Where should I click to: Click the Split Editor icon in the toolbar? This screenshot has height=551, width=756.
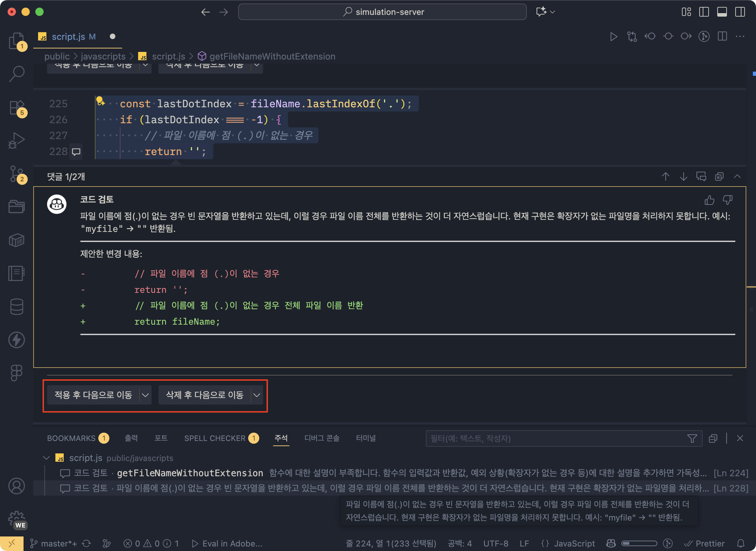click(722, 36)
